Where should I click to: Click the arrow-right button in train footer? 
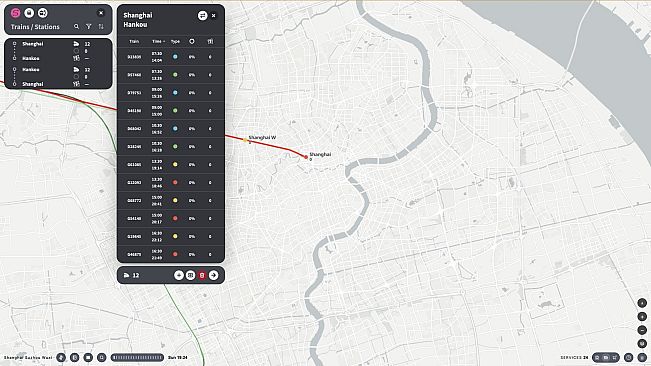pos(213,275)
